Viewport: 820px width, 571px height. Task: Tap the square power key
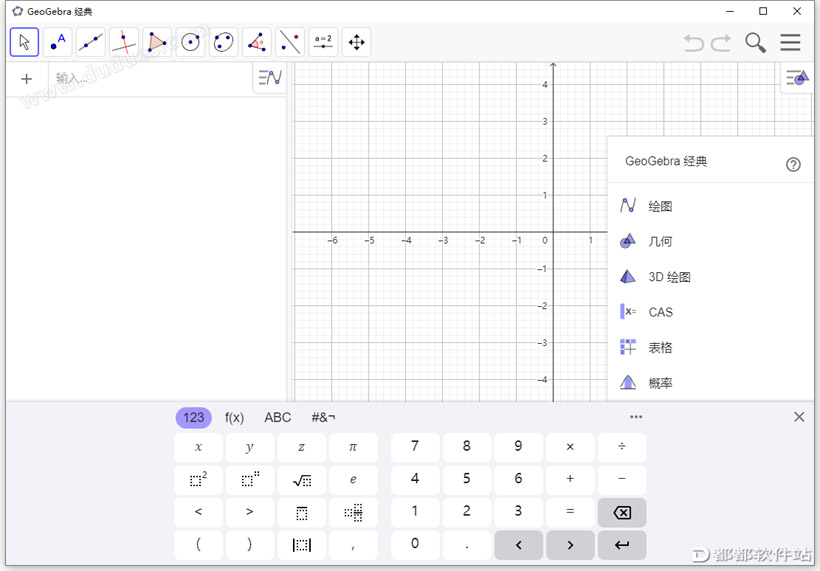198,479
